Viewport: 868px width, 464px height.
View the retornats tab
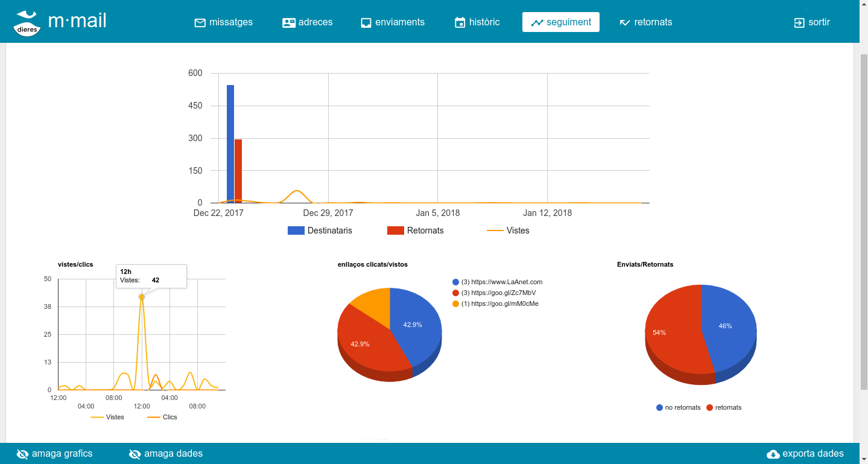point(646,22)
